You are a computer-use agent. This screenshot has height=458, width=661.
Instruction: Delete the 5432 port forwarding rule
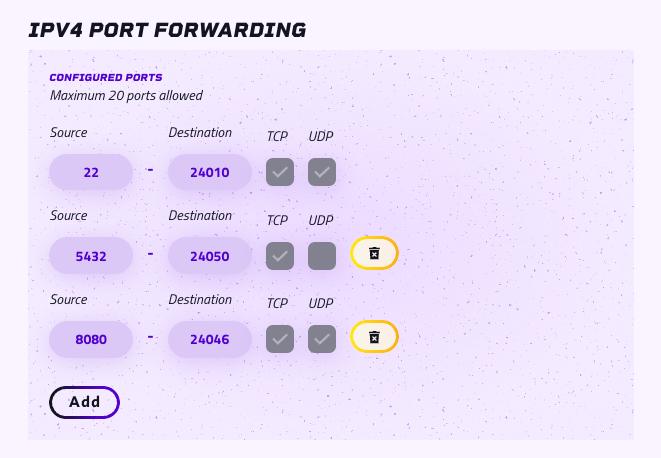(x=374, y=253)
